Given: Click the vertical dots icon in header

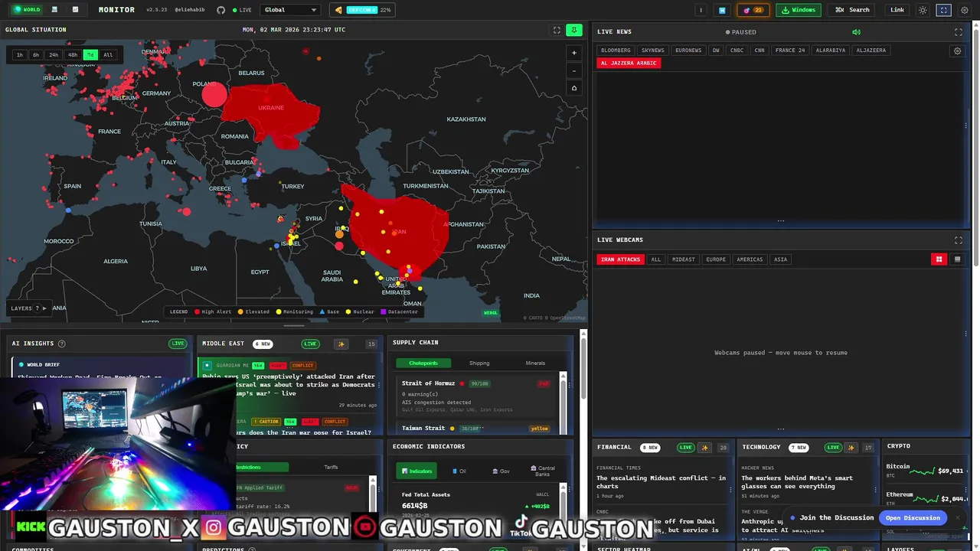Looking at the screenshot, I should [701, 10].
